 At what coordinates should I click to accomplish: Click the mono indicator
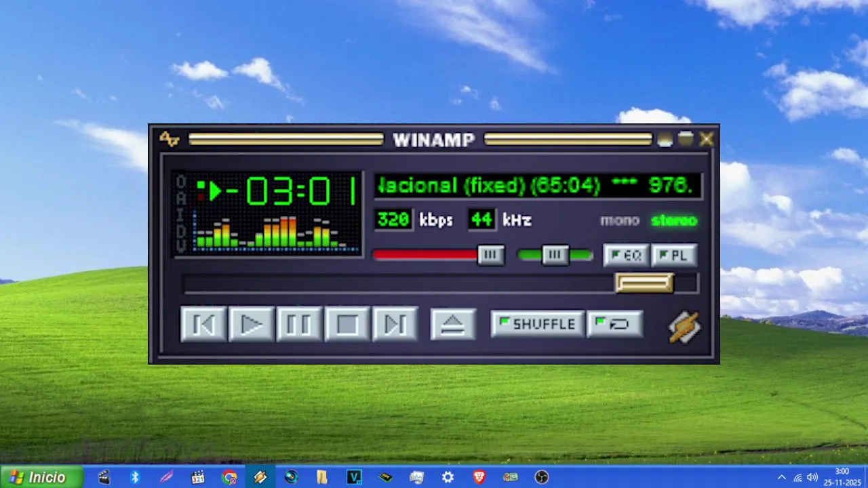click(x=619, y=220)
